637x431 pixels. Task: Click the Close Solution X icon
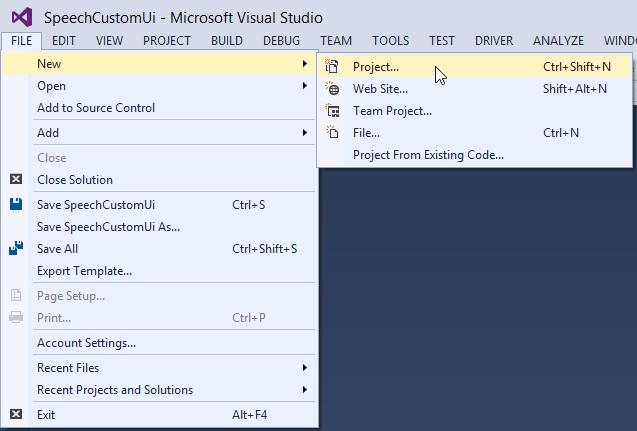pos(15,180)
